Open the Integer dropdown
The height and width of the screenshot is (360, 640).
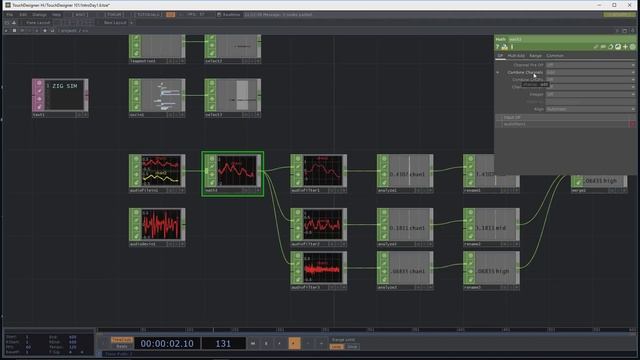pos(591,94)
